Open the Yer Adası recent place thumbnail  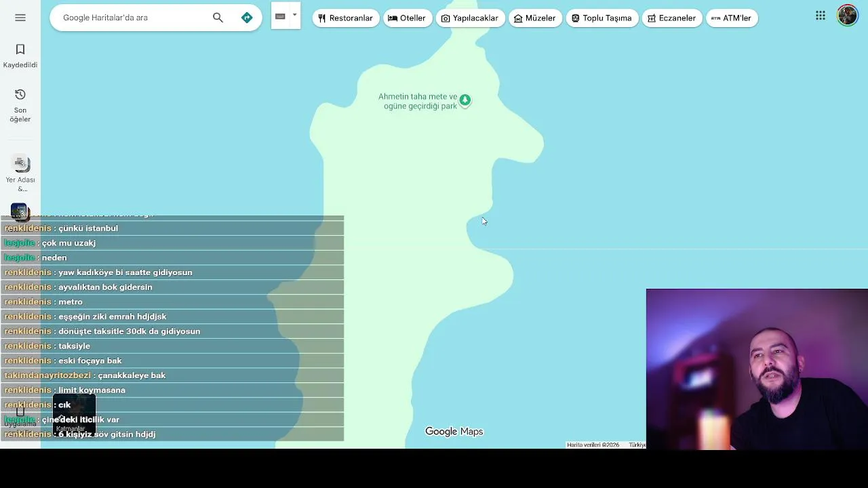coord(20,164)
